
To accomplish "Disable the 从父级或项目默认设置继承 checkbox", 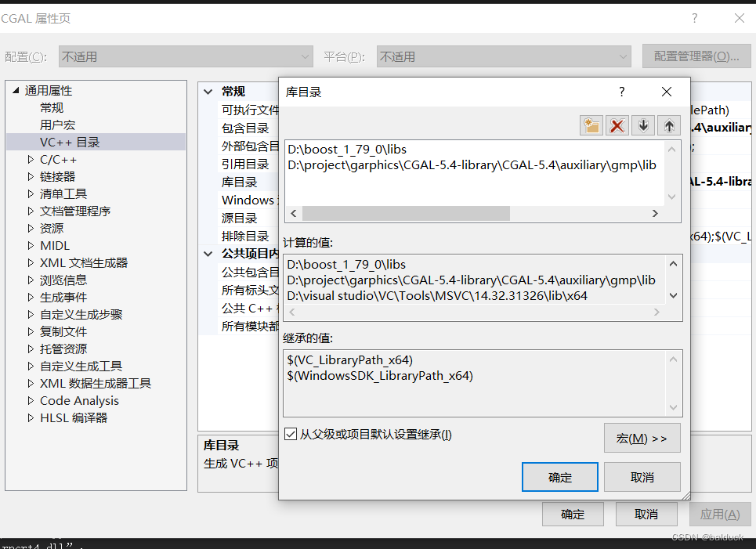I will (291, 434).
